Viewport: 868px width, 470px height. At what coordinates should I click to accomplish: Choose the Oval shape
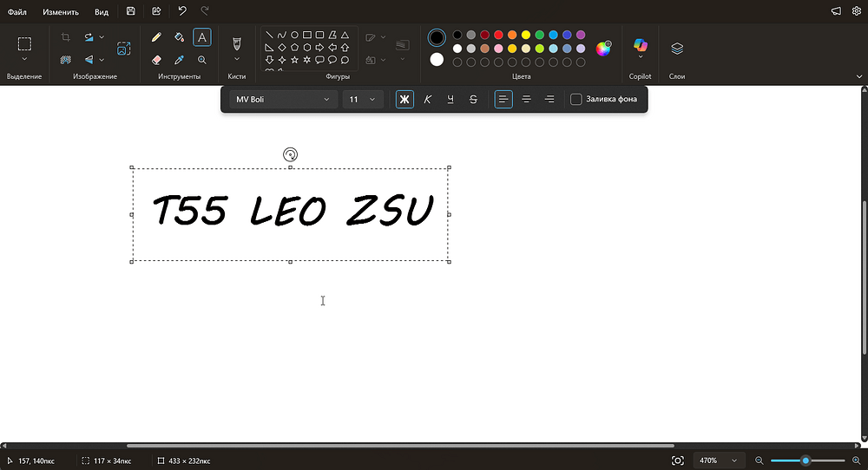pyautogui.click(x=294, y=35)
